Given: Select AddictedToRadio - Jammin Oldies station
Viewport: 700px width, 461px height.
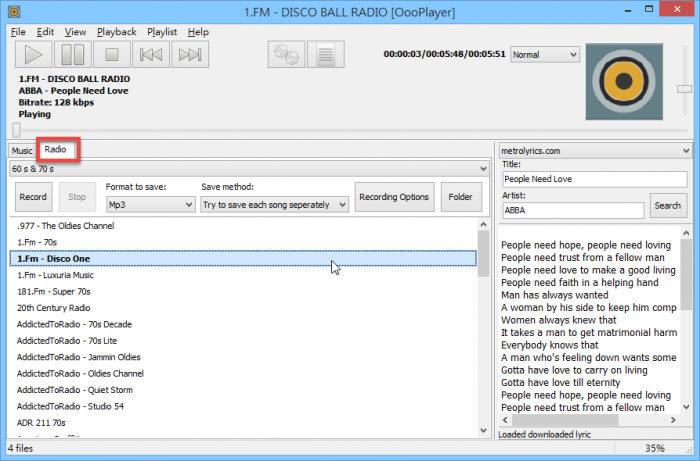Looking at the screenshot, I should [243, 357].
